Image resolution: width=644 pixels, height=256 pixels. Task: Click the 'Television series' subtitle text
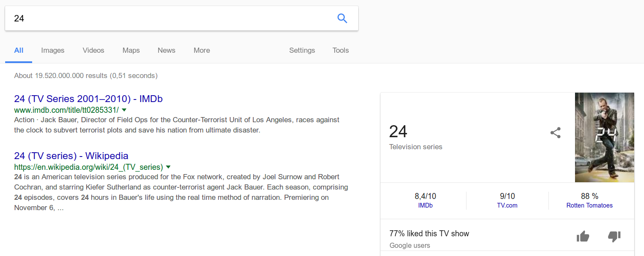tap(416, 147)
